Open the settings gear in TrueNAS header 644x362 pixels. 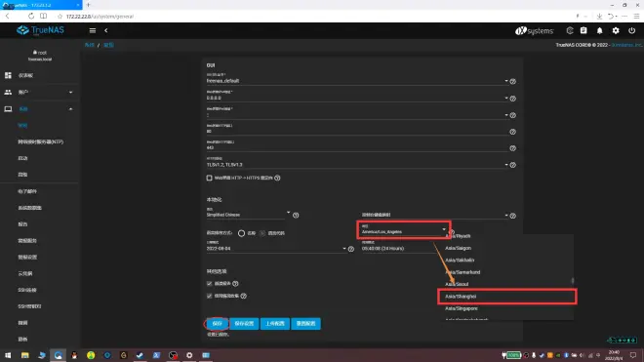616,30
